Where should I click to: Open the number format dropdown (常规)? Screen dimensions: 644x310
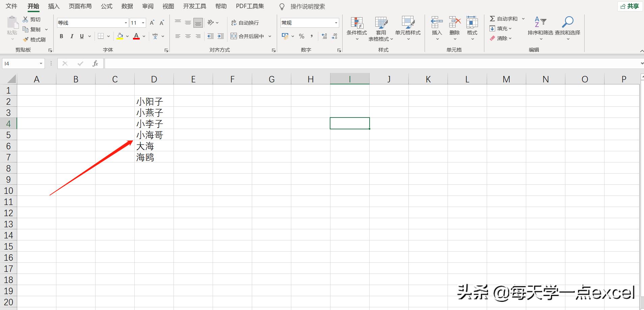[336, 23]
